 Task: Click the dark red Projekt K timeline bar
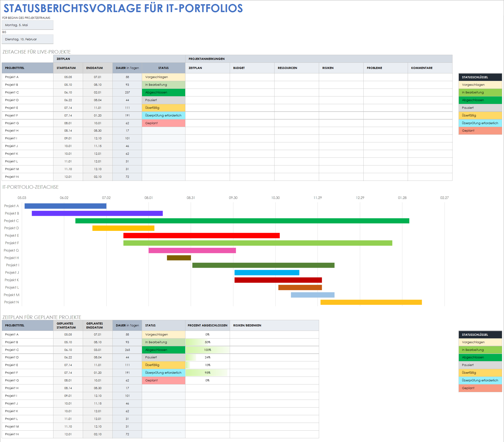[278, 280]
